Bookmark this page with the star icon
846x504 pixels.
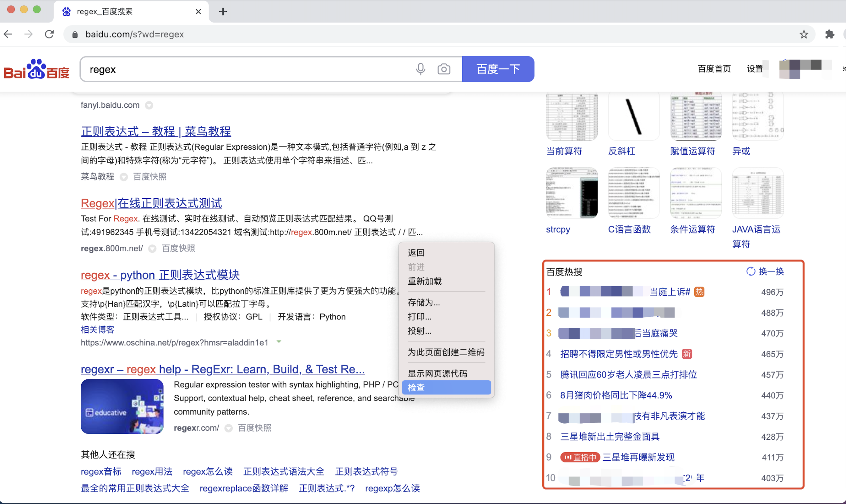pos(804,34)
